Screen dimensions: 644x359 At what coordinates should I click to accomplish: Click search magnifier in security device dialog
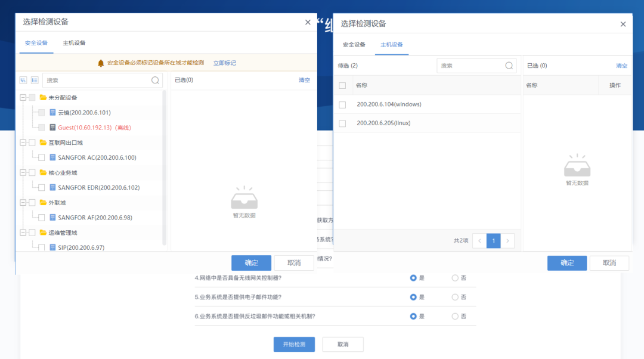(x=155, y=81)
